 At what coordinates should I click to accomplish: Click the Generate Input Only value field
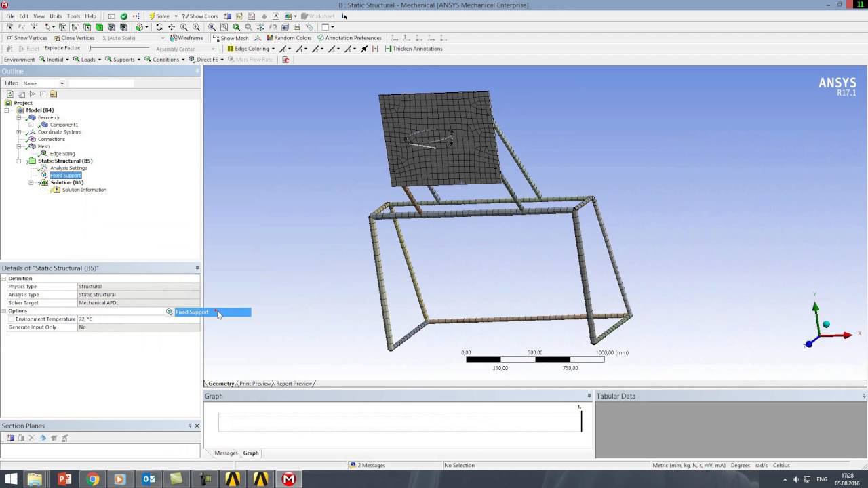[138, 327]
